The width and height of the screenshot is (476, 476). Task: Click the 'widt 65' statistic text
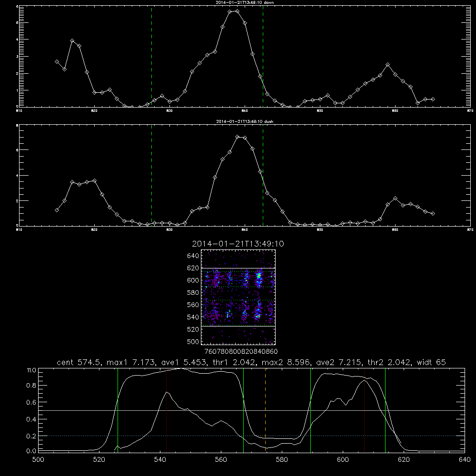[431, 362]
